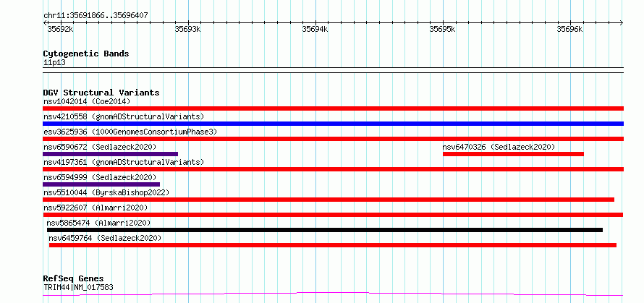The height and width of the screenshot is (303, 644).
Task: Select the black nsv5865474 variant bar
Action: click(325, 230)
